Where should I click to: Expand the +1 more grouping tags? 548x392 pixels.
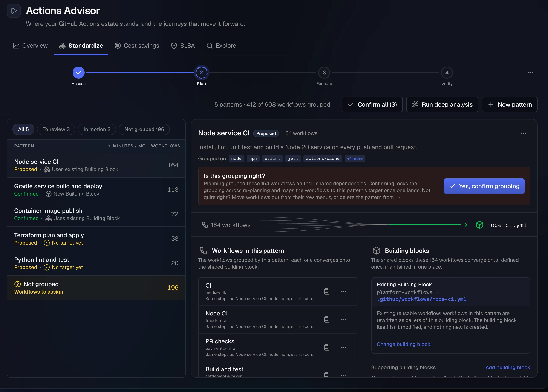point(355,159)
